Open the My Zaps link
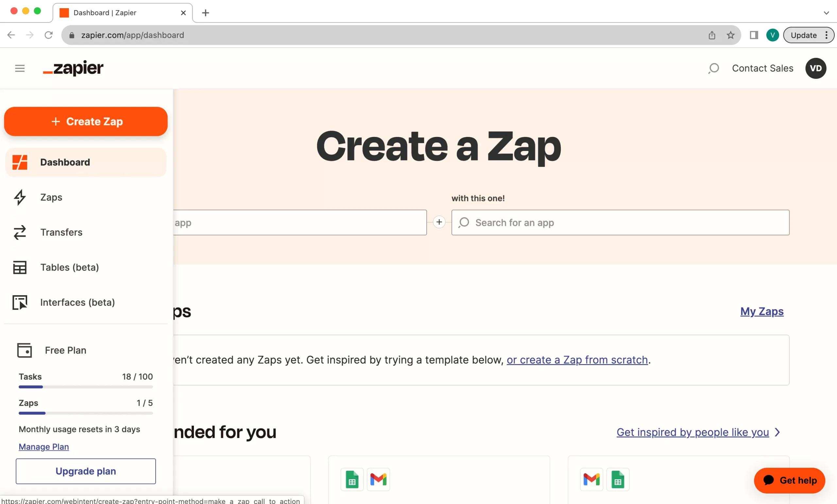The width and height of the screenshot is (837, 504). pos(761,311)
